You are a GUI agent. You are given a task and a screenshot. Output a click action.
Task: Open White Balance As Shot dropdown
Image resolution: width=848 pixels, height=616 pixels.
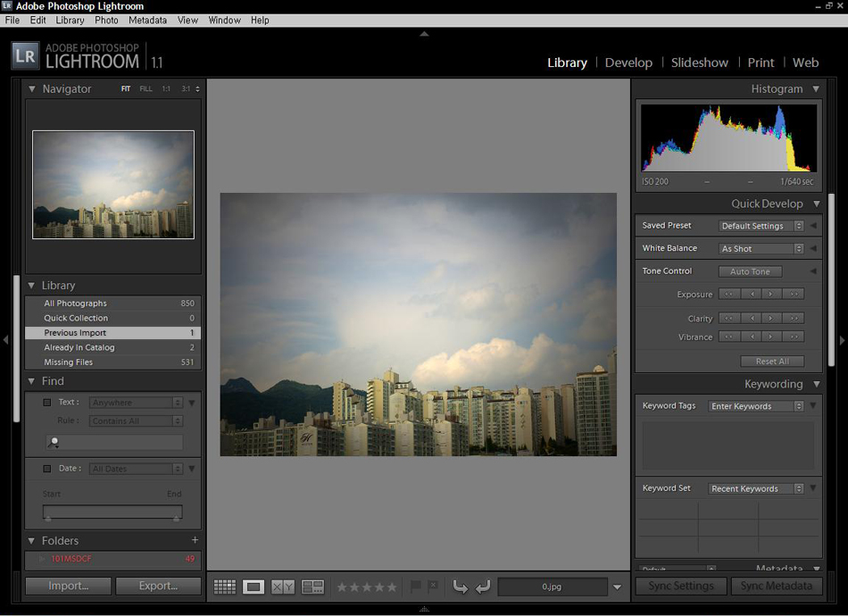tap(761, 248)
